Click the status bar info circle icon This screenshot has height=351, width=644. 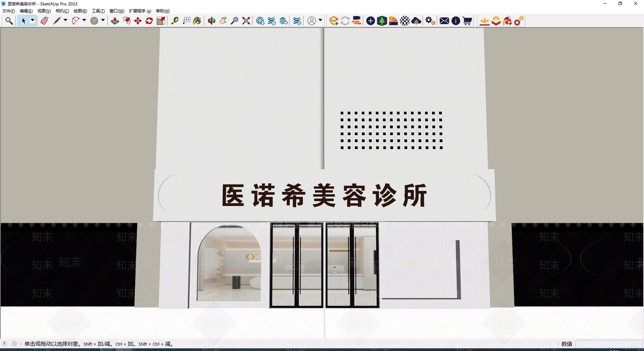click(14, 344)
